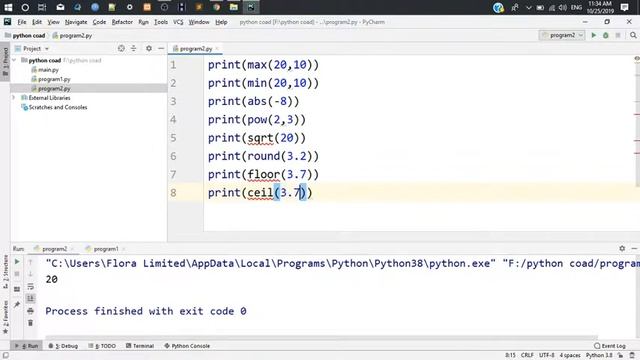Open the TODO tool window
640x360 pixels.
[102, 346]
